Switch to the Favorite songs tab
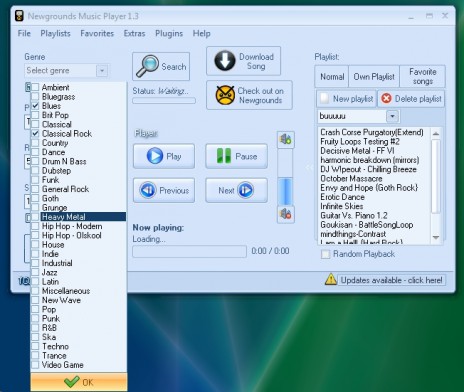Viewport: 464px width, 392px height. 423,77
